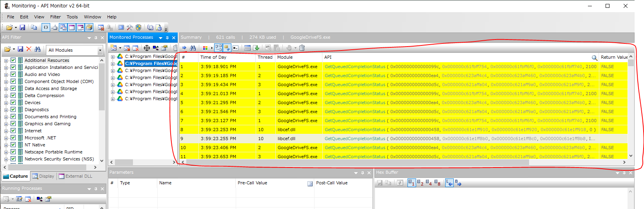The height and width of the screenshot is (209, 644).
Task: Click the main toolbar Save icon
Action: coord(22,27)
